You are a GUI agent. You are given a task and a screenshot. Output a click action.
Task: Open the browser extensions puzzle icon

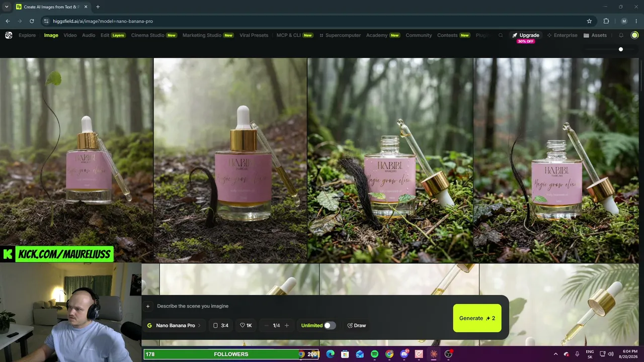(x=606, y=21)
